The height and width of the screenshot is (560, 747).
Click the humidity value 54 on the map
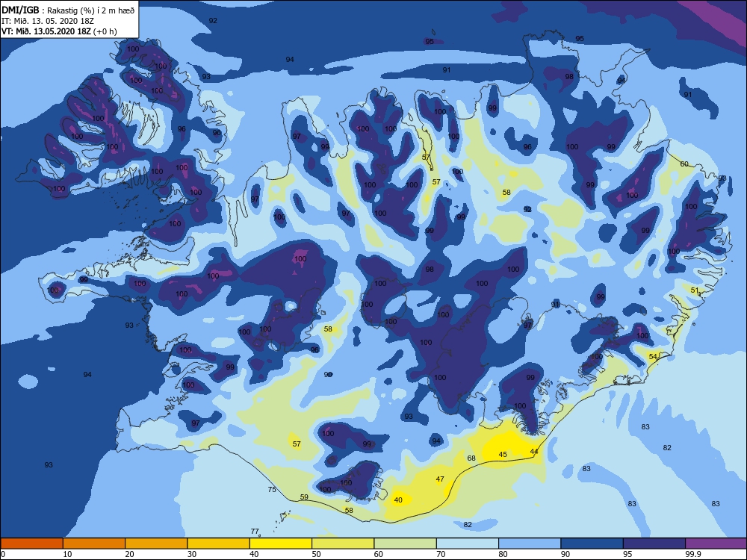653,356
